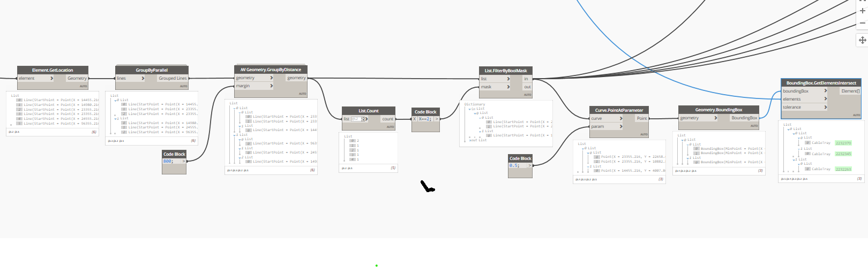Viewport: 868px width, 267px height.
Task: Click the 0.5 code block output arrow
Action: [530, 165]
